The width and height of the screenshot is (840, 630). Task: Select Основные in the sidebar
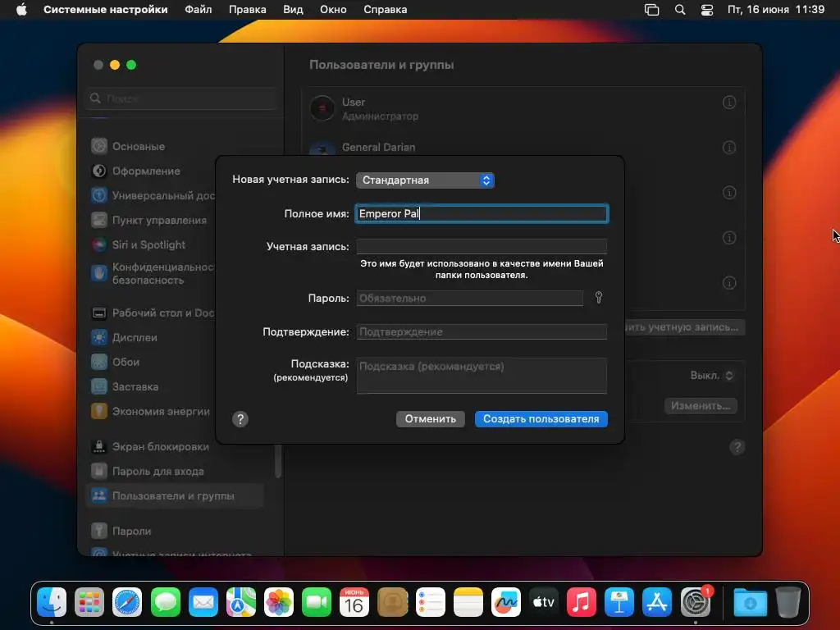(x=175, y=146)
